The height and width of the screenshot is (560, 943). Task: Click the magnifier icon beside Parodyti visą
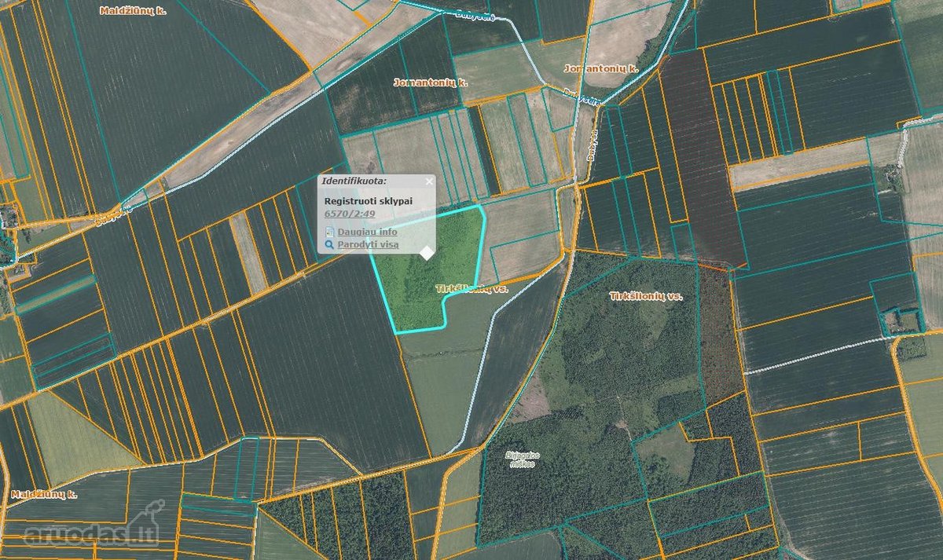click(x=330, y=245)
